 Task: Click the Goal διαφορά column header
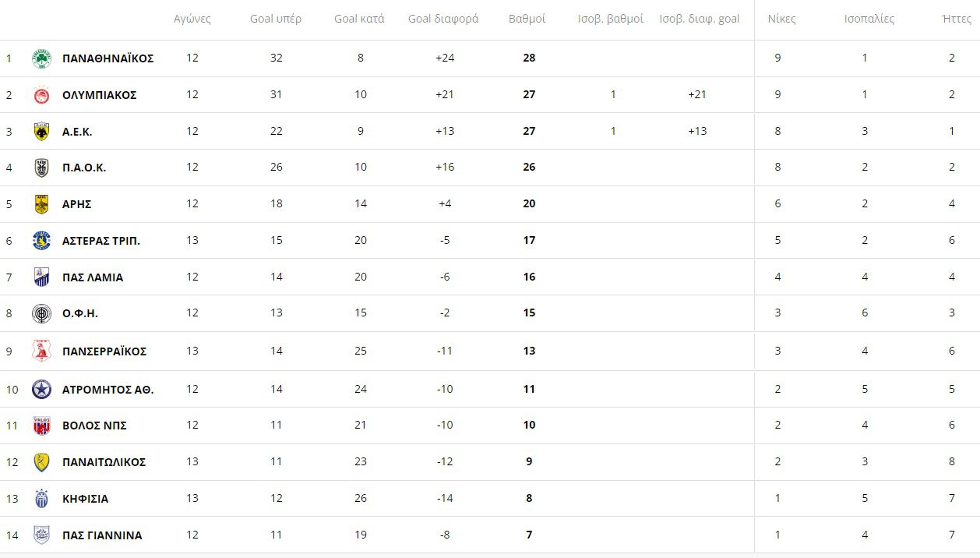[443, 19]
